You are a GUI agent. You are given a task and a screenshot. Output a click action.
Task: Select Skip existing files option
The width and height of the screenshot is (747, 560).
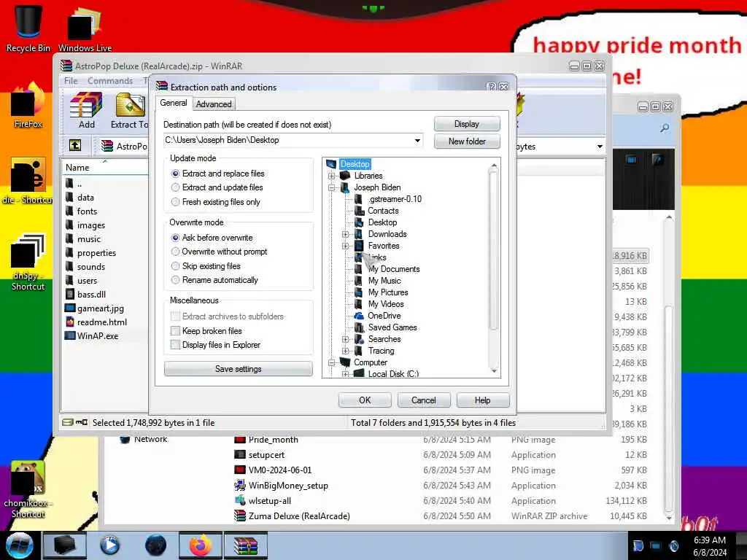175,265
